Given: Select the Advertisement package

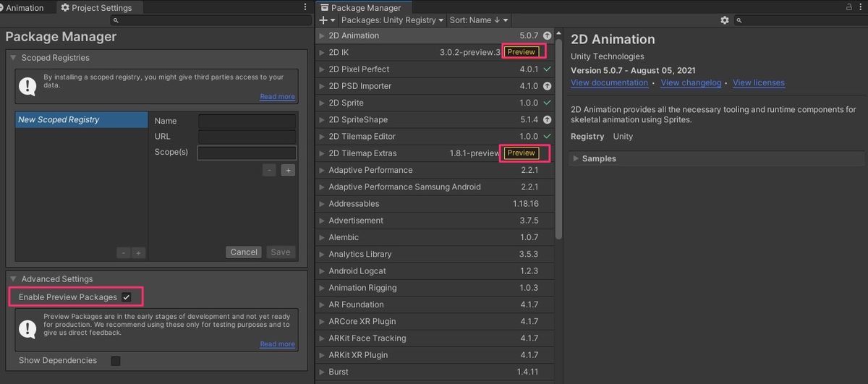Looking at the screenshot, I should point(435,221).
